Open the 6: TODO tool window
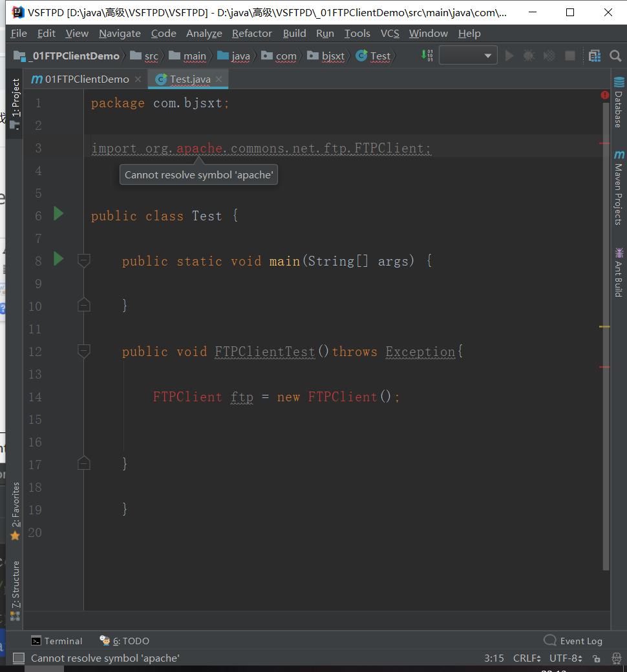 (x=124, y=641)
